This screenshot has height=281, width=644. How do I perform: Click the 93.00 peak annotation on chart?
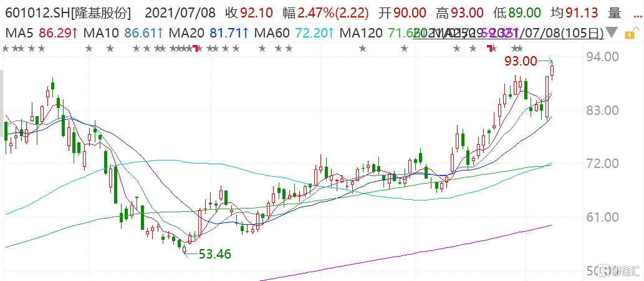pyautogui.click(x=521, y=62)
